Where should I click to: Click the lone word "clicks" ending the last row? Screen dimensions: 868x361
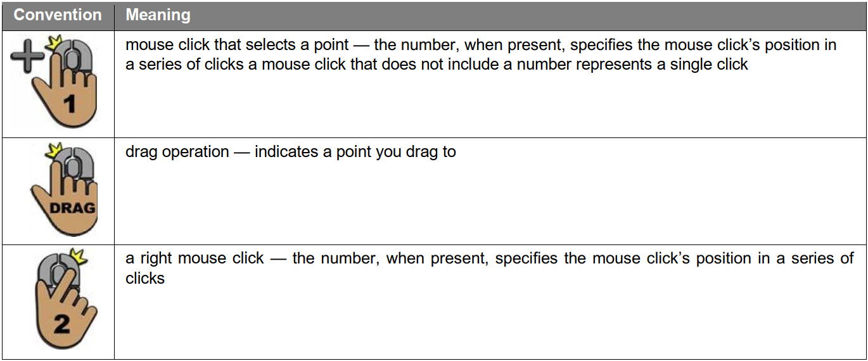(145, 278)
